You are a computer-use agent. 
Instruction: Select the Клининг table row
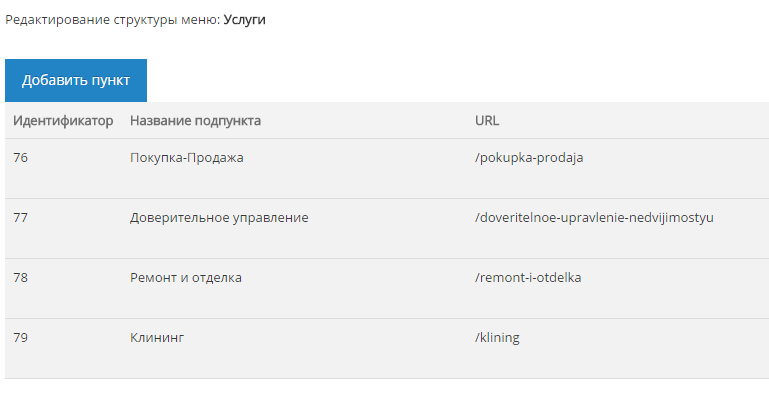coord(387,349)
